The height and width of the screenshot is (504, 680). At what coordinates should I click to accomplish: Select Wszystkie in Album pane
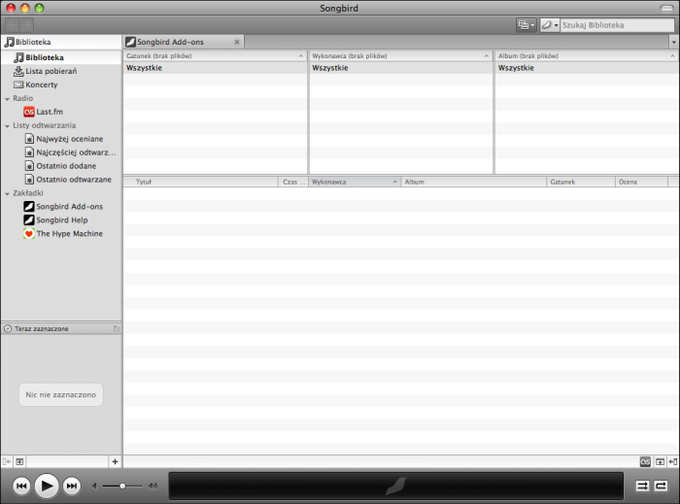(587, 68)
